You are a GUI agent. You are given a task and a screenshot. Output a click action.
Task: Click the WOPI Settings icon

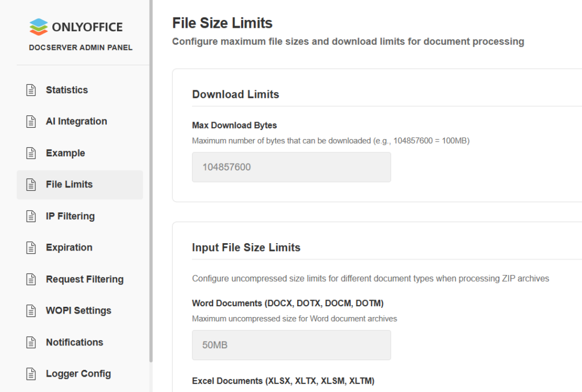(31, 311)
